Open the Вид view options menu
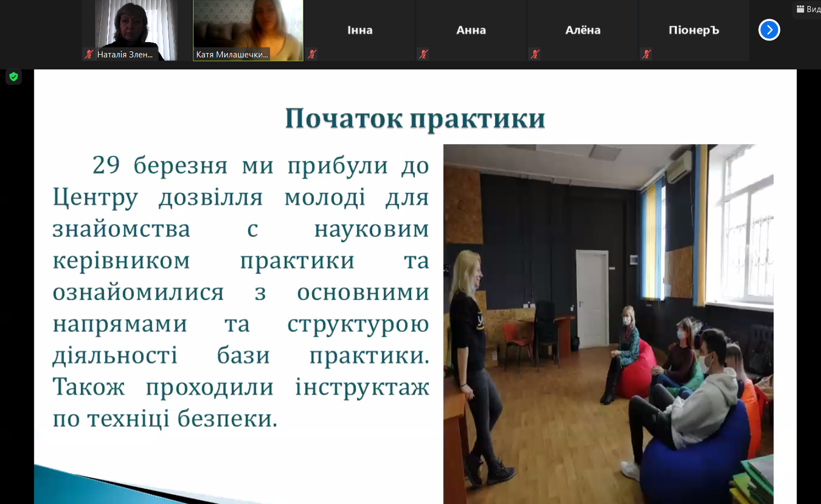The width and height of the screenshot is (821, 504). (x=808, y=9)
